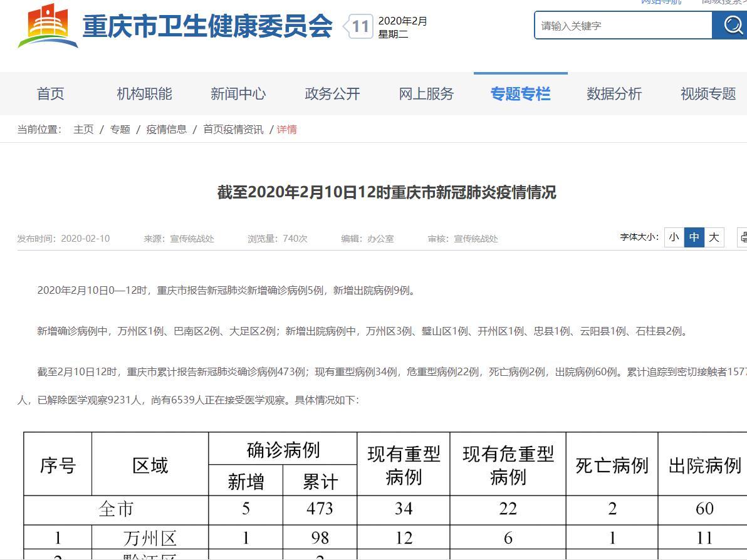Click the printer icon beside font size

pos(742,237)
